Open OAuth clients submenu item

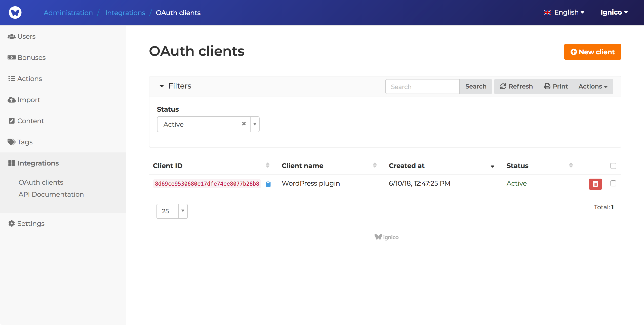[x=41, y=182]
